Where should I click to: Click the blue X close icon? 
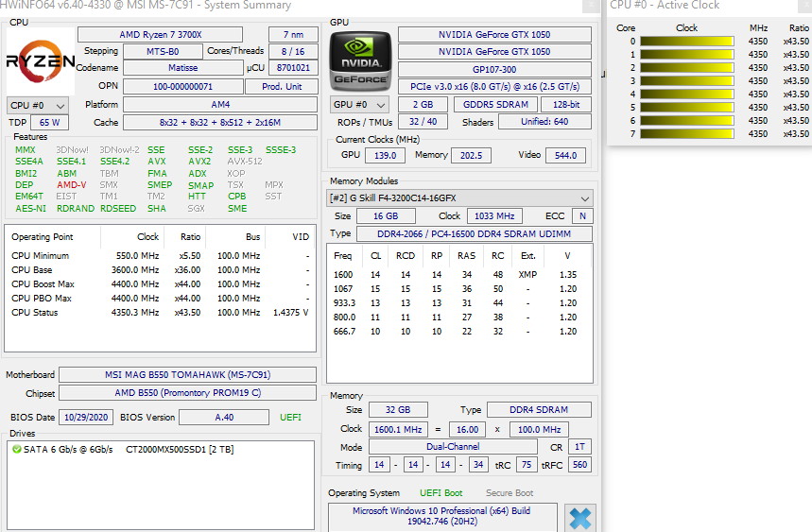pyautogui.click(x=580, y=518)
